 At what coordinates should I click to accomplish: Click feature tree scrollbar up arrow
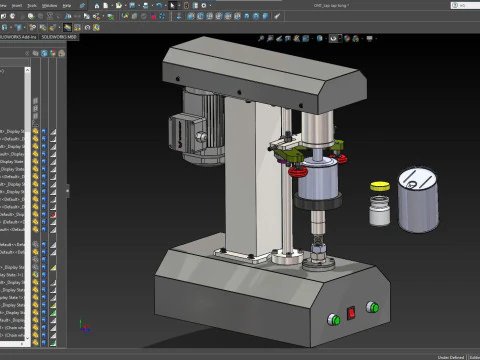(x=27, y=70)
